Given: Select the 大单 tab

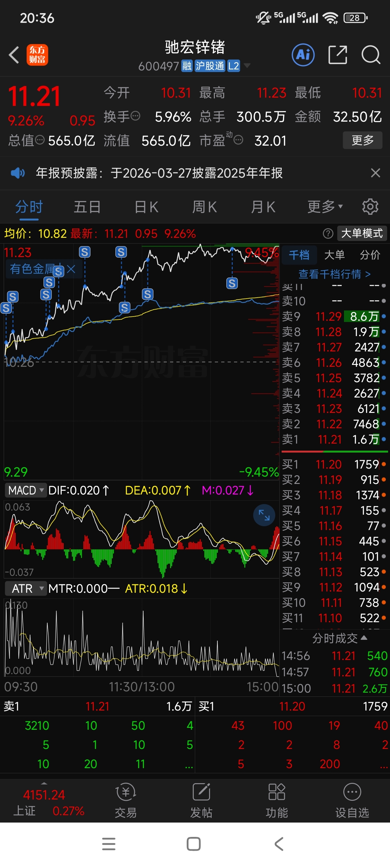Looking at the screenshot, I should tap(334, 255).
